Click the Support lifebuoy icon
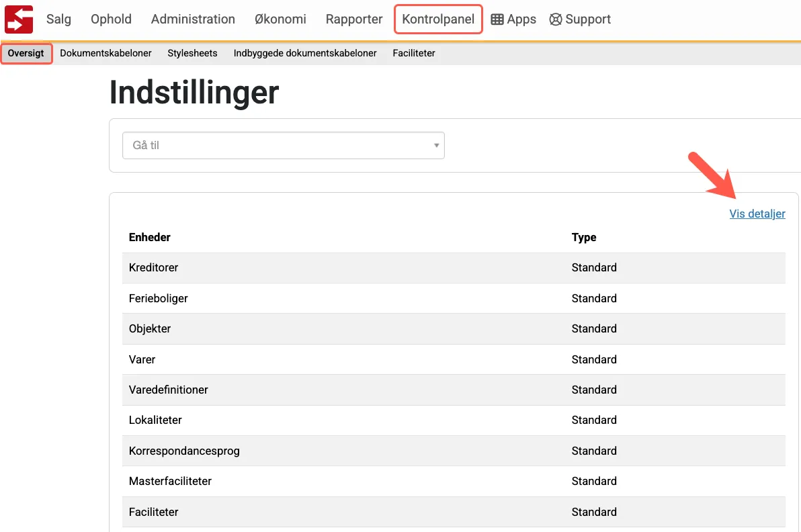 [556, 19]
